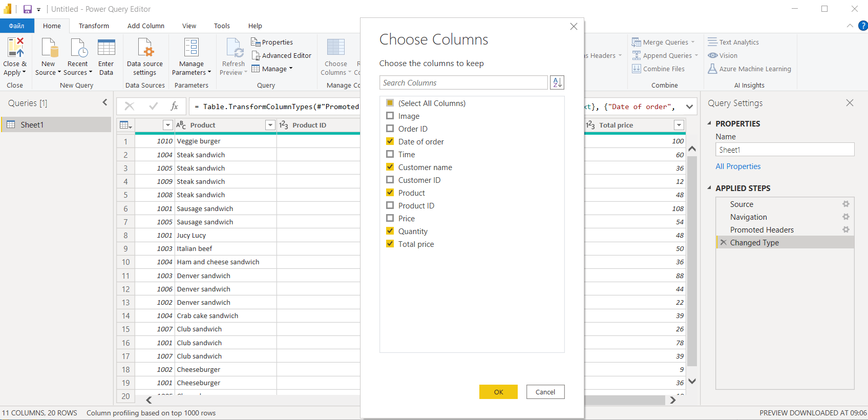Click Merge Queries in the Combine group
Viewport: 868px width, 420px height.
coord(663,42)
